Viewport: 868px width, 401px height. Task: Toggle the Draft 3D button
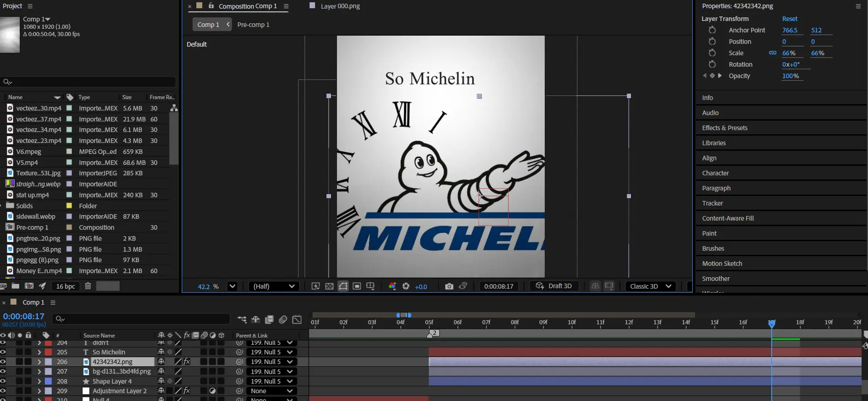pyautogui.click(x=554, y=286)
